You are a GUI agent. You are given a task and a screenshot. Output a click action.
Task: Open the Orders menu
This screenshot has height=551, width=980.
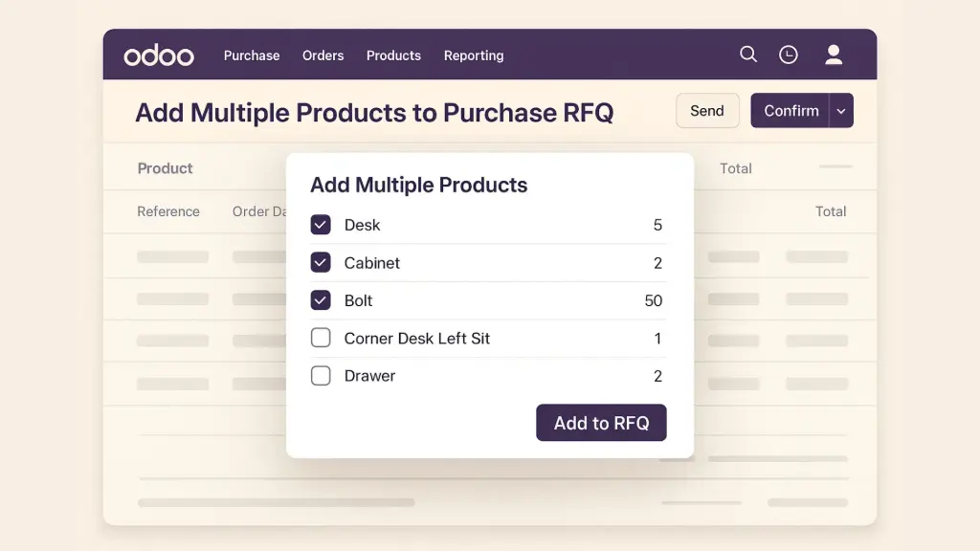pyautogui.click(x=323, y=55)
